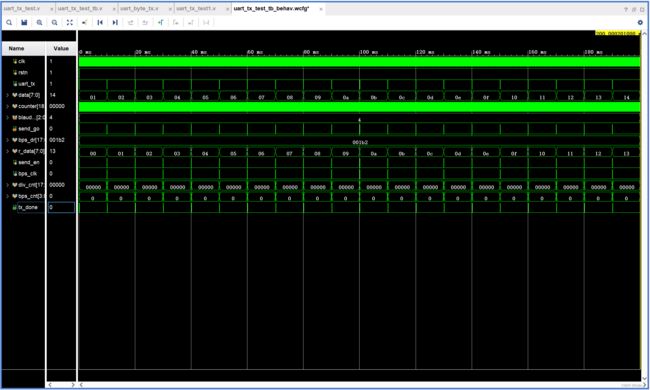Click the Zoom Out icon
650x390 pixels.
tap(54, 22)
